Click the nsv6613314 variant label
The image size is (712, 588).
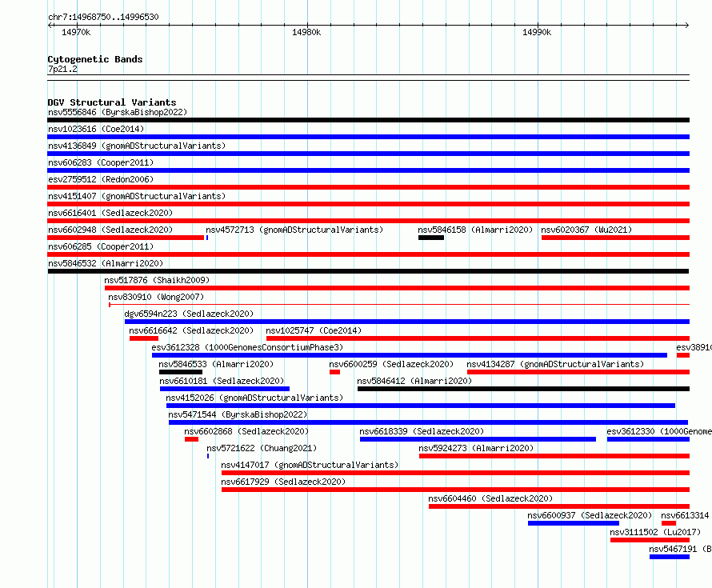point(685,515)
